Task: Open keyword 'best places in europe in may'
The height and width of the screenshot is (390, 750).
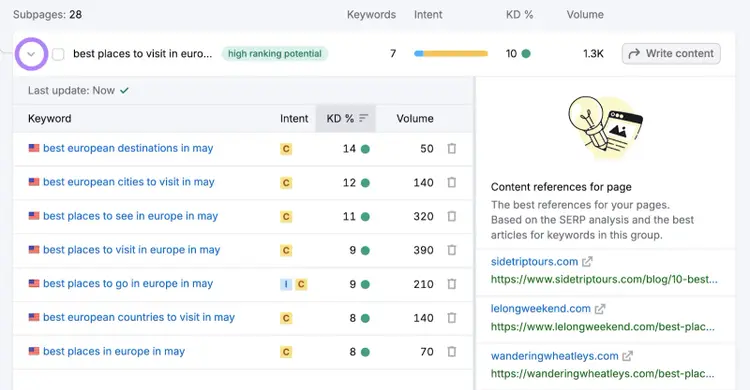Action: tap(114, 351)
